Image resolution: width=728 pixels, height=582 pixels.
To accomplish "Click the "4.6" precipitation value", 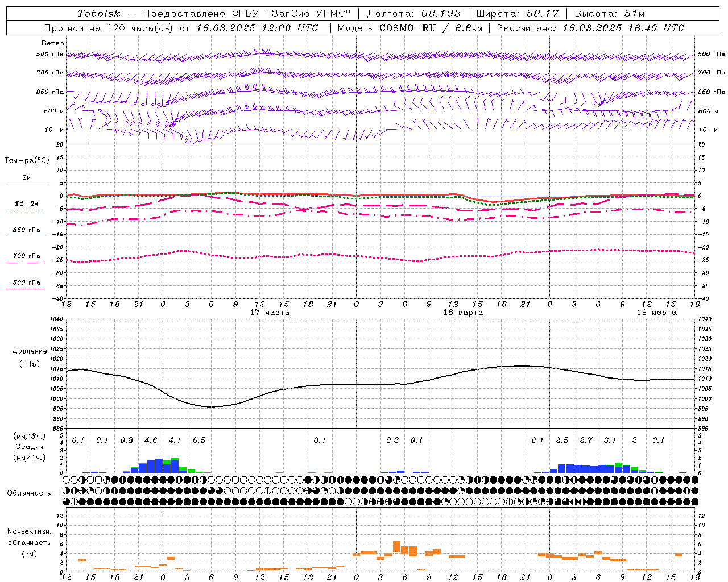I will (x=151, y=440).
